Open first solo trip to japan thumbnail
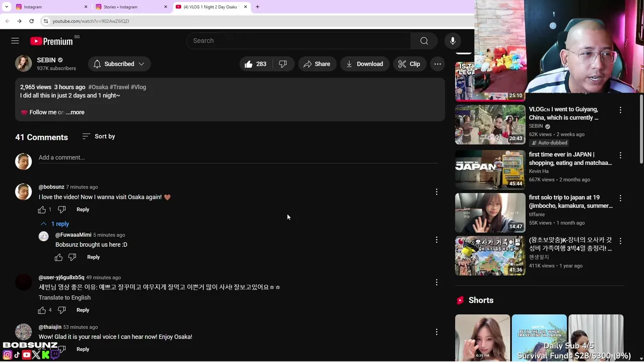644x362 pixels. (490, 213)
